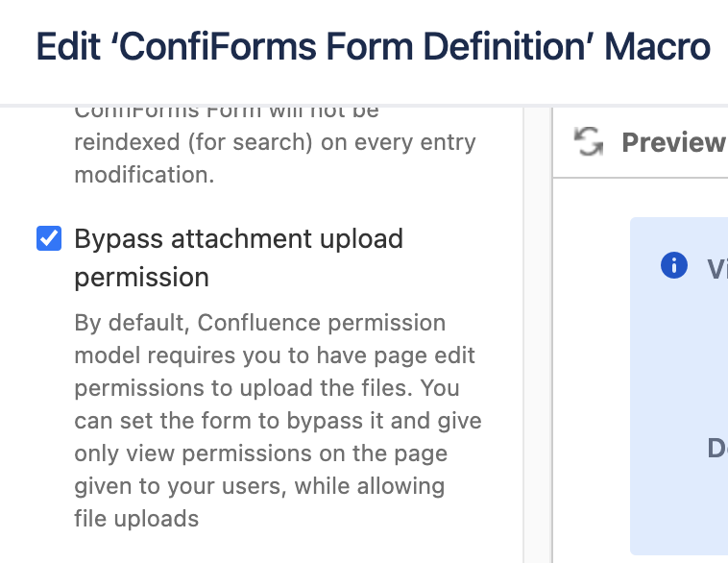Click the Preview label

coord(674,142)
